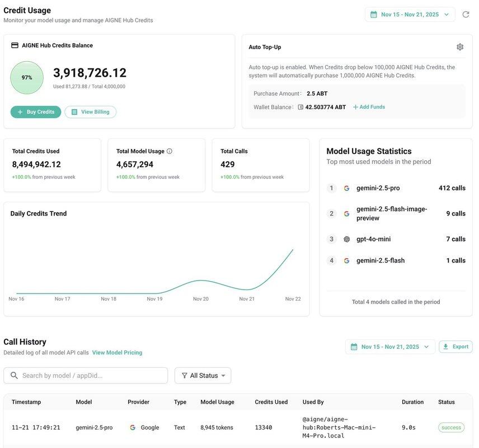Click the wallet icon next to Wallet Balance

300,107
